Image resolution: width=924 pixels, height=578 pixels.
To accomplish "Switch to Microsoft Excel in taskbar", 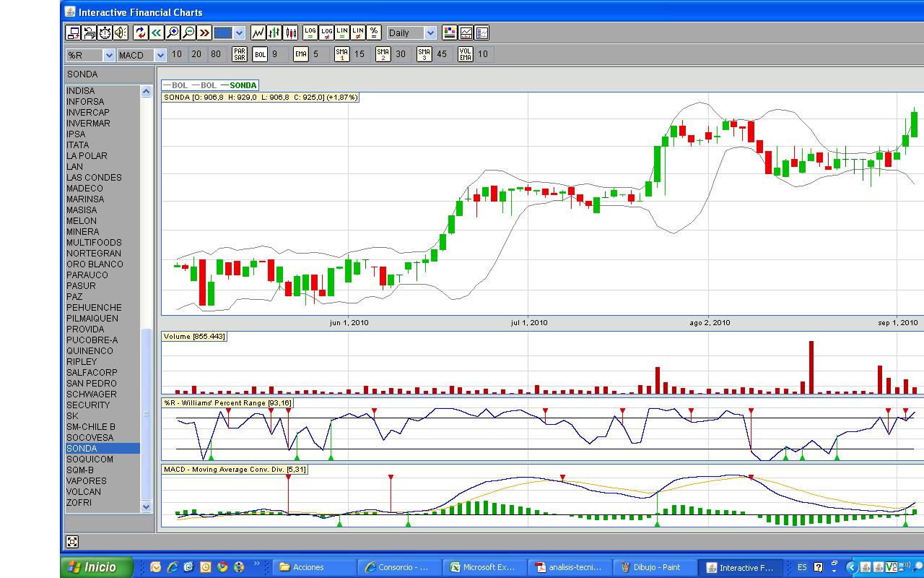I will [486, 567].
